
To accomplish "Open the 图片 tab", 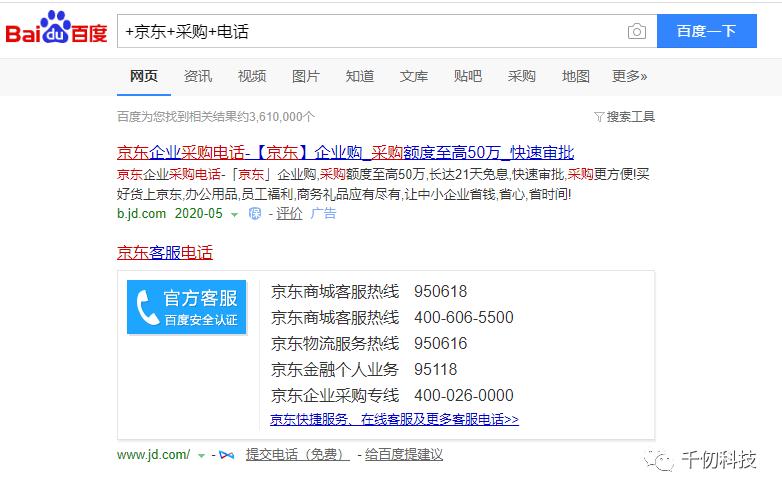I will click(306, 76).
